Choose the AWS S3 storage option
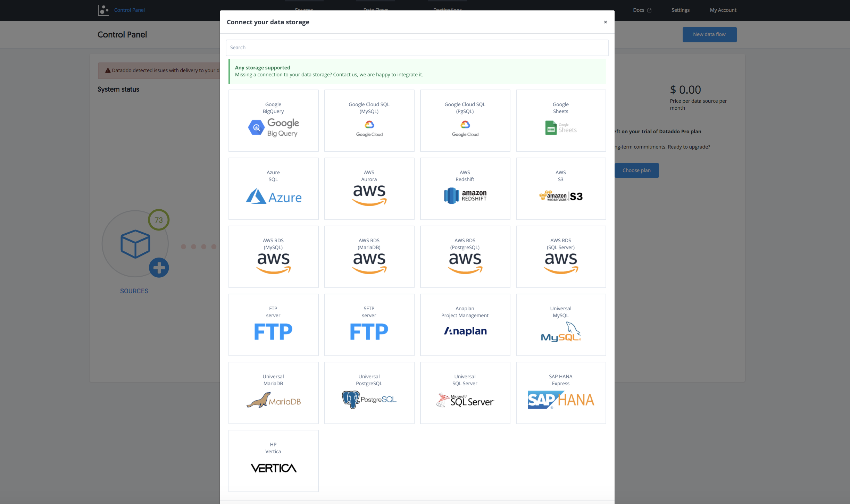The height and width of the screenshot is (504, 850). tap(561, 189)
